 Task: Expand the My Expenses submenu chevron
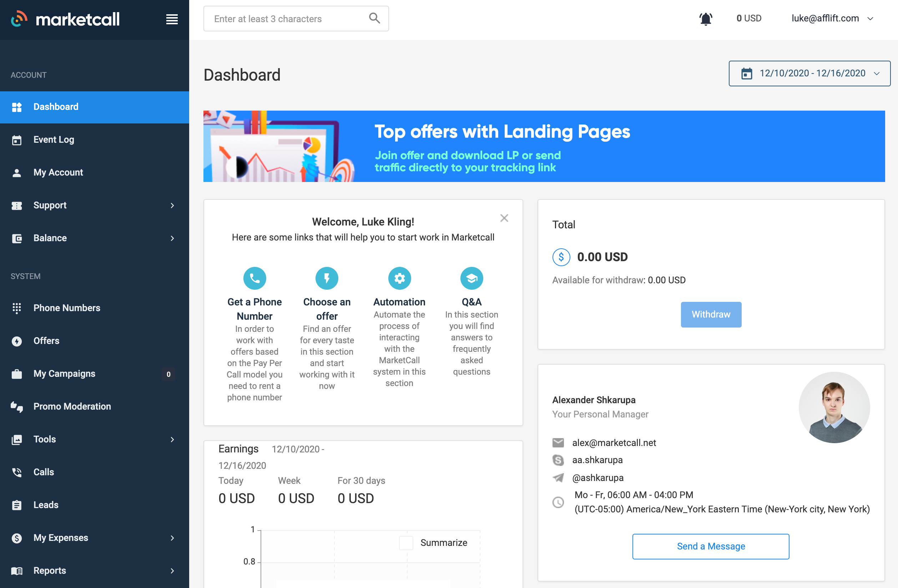point(172,538)
